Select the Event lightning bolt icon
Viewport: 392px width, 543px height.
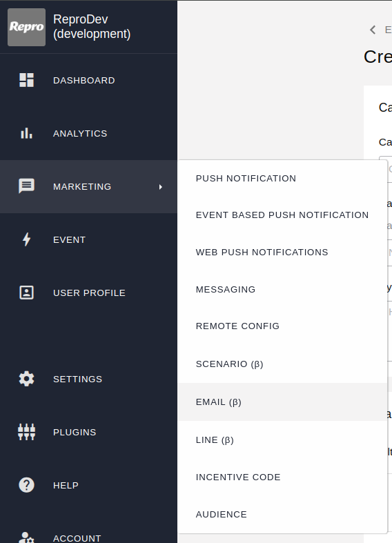[26, 239]
